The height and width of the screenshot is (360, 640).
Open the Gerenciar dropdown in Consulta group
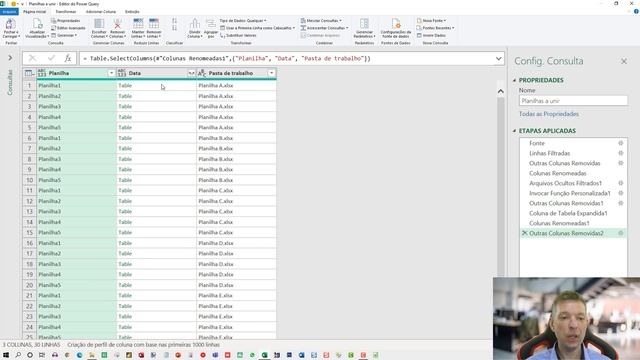click(x=64, y=36)
